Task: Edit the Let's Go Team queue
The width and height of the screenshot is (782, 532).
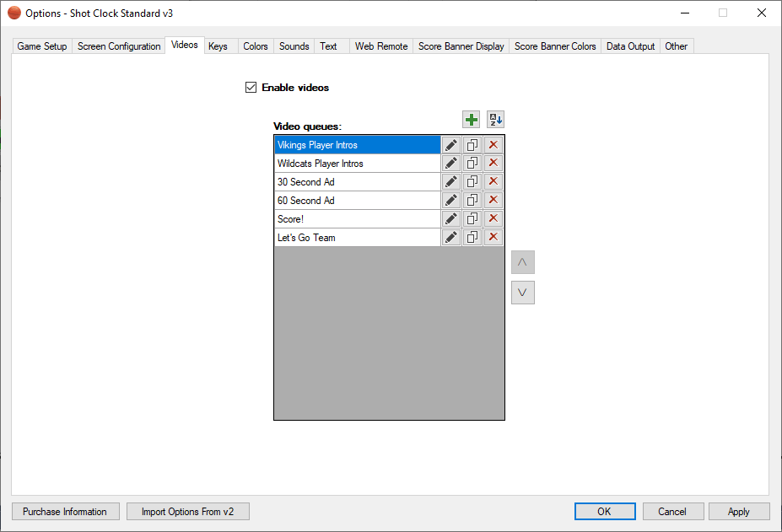Action: click(x=451, y=238)
